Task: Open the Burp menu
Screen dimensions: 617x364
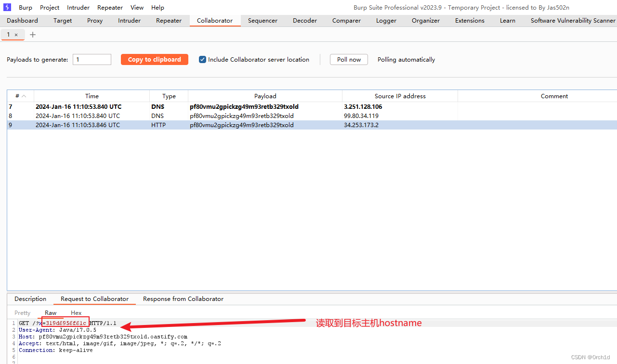Action: click(26, 7)
